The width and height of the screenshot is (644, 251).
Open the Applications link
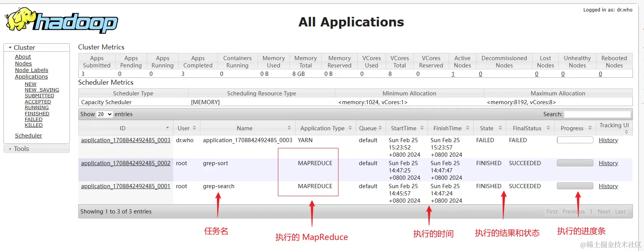tap(31, 77)
